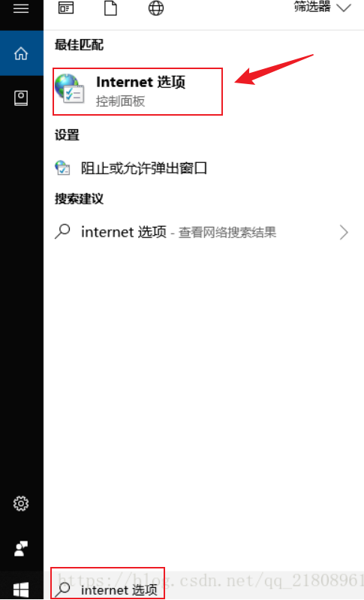The image size is (364, 600).
Task: Select the Home icon in sidebar
Action: pyautogui.click(x=22, y=53)
